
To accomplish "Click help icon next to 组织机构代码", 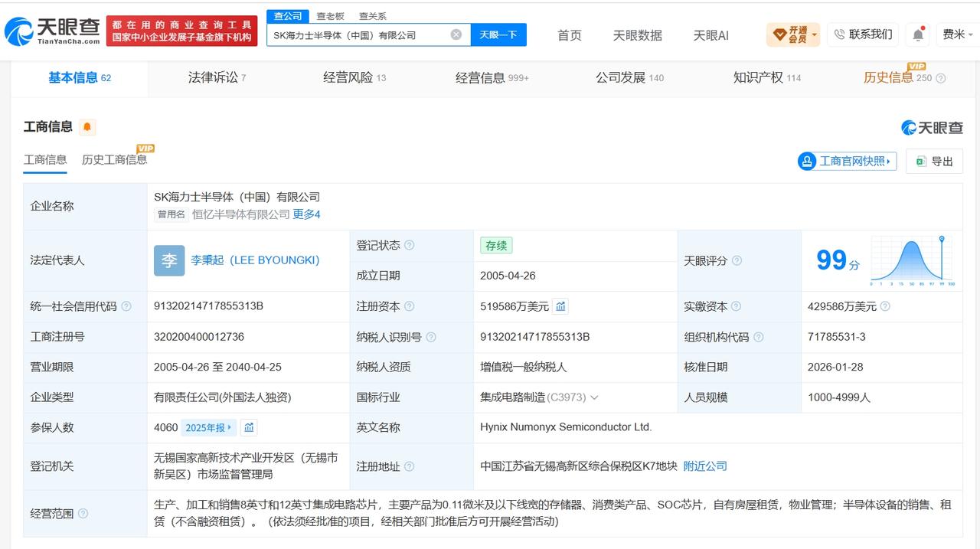I will pyautogui.click(x=758, y=337).
